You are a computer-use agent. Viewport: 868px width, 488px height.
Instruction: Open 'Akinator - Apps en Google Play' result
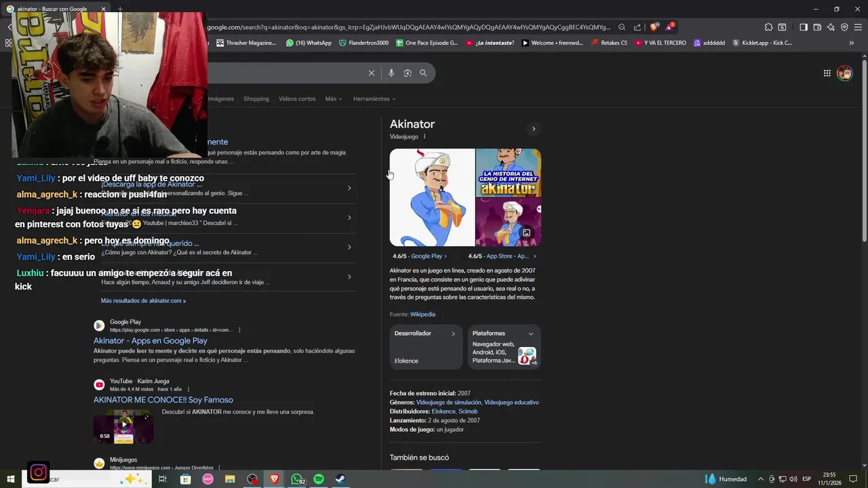[151, 341]
